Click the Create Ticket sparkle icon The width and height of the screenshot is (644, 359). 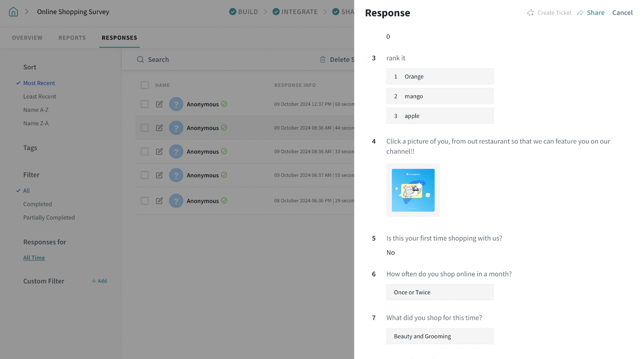(530, 13)
